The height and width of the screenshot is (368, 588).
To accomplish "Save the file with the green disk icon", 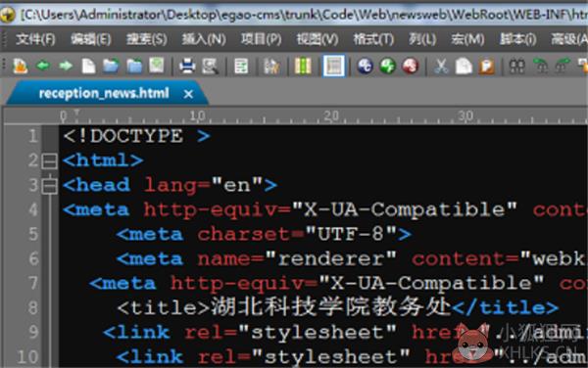I will pos(157,66).
